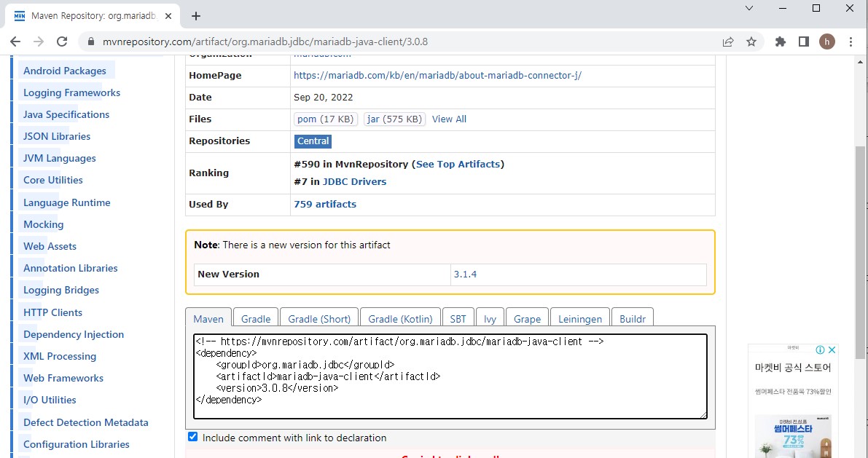Open the mariadb connector homepage link
This screenshot has width=868, height=458.
(437, 75)
